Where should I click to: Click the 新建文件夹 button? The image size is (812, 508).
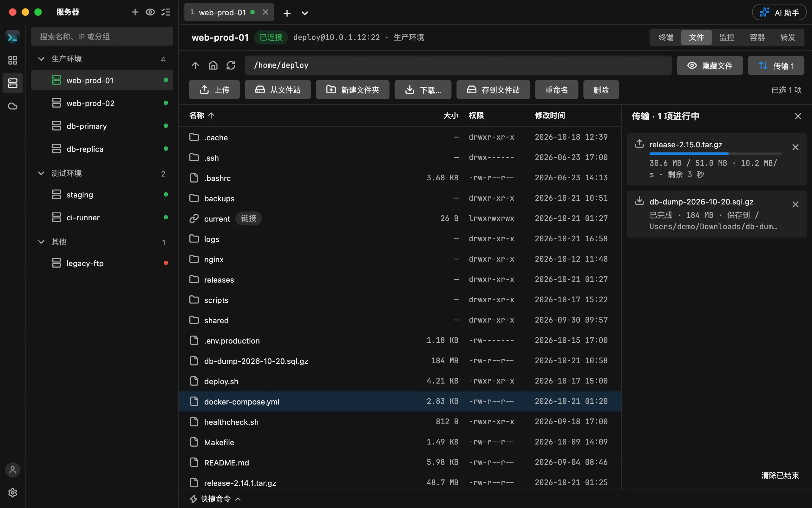pos(353,90)
